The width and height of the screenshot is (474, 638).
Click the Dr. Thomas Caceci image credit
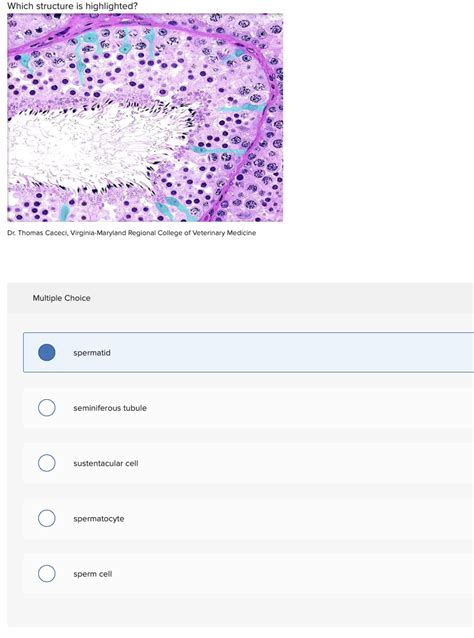click(38, 233)
